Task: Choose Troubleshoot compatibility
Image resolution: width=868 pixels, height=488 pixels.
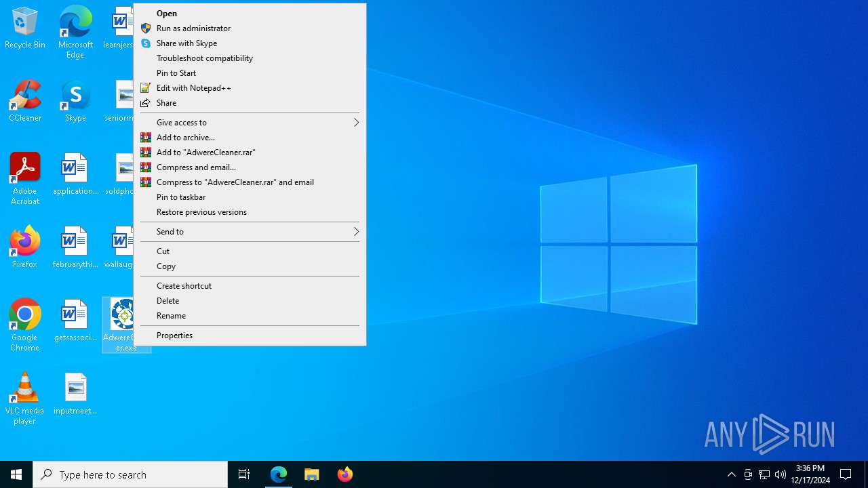Action: coord(250,58)
